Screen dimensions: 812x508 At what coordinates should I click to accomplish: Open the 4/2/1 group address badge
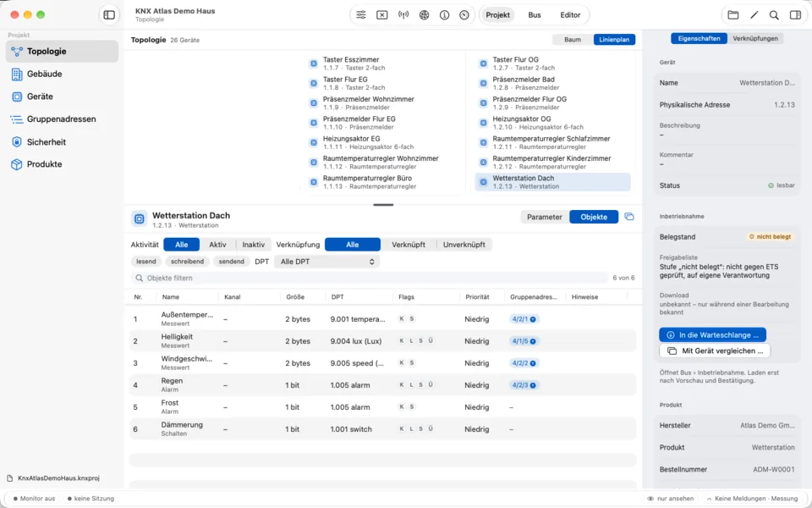(x=524, y=319)
